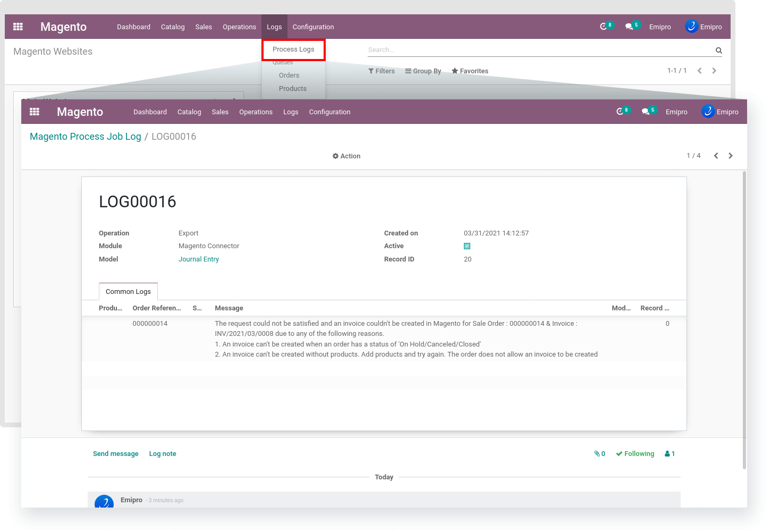This screenshot has width=771, height=532.
Task: Toggle the Active checkbox
Action: point(467,246)
